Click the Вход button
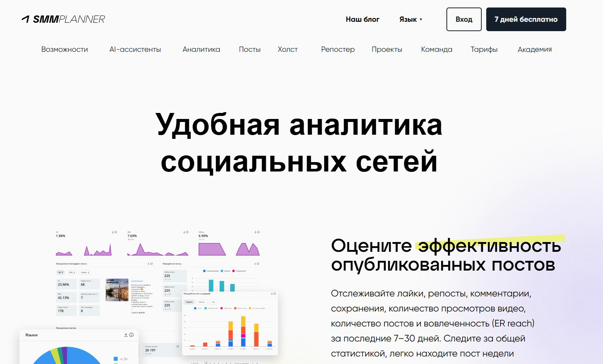603x364 pixels. 464,19
